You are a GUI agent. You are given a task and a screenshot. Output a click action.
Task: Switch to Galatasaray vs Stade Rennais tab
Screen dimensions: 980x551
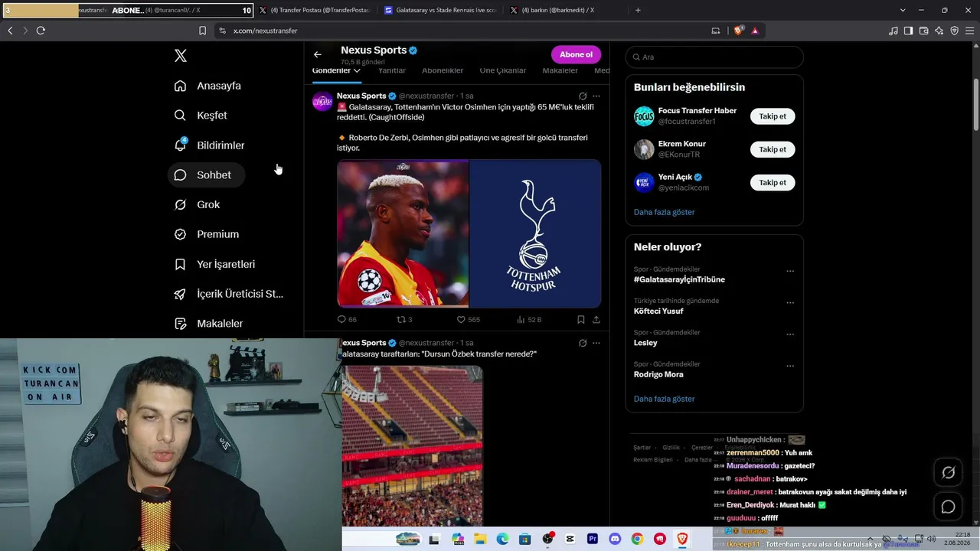click(440, 10)
